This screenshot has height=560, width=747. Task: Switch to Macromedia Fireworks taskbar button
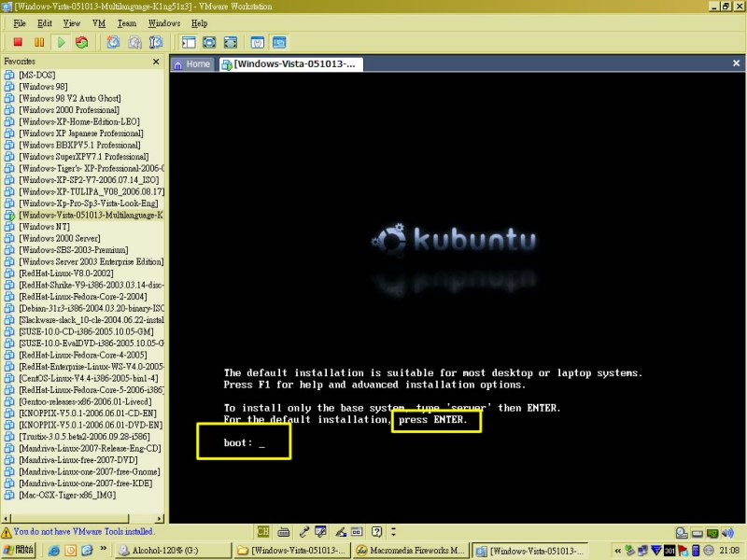(x=411, y=551)
